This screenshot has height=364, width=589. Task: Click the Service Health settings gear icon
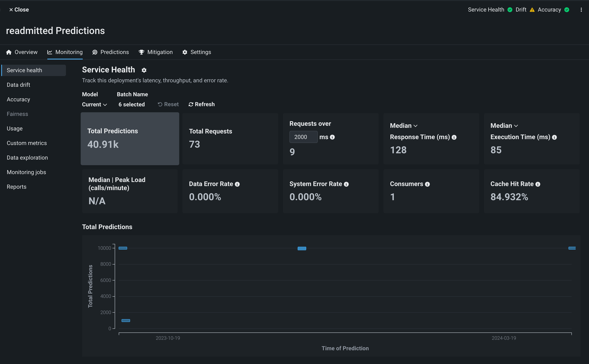(144, 70)
